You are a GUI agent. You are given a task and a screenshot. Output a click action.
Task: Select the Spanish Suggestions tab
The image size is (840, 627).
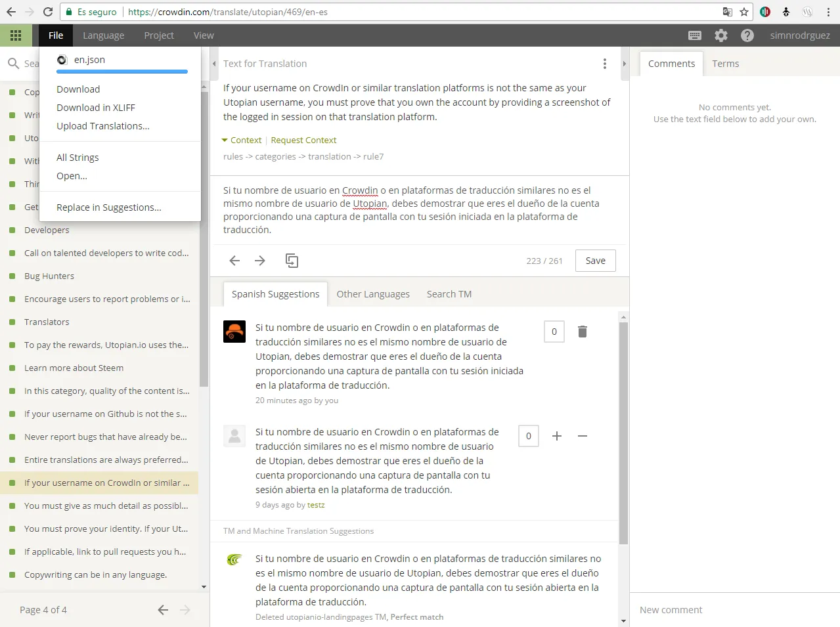(275, 294)
